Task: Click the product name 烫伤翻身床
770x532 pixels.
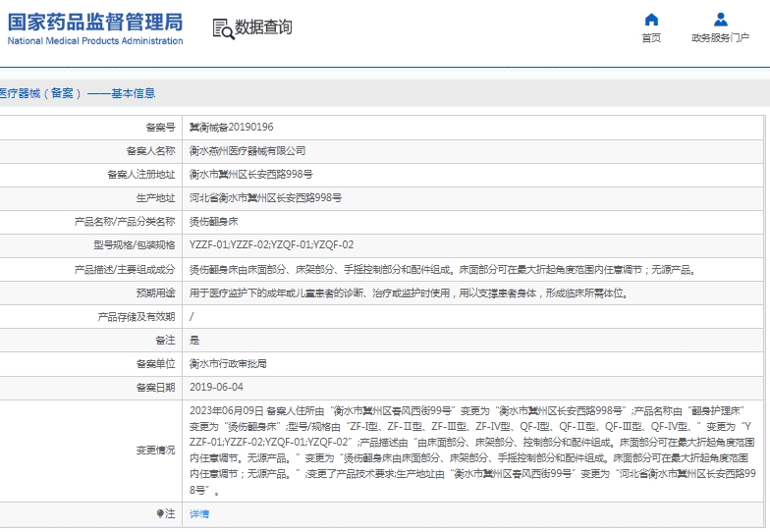Action: pos(214,222)
